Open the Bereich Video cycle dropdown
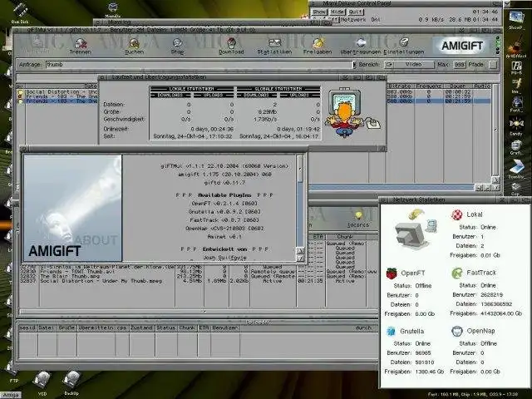This screenshot has height=399, width=532. pos(410,65)
